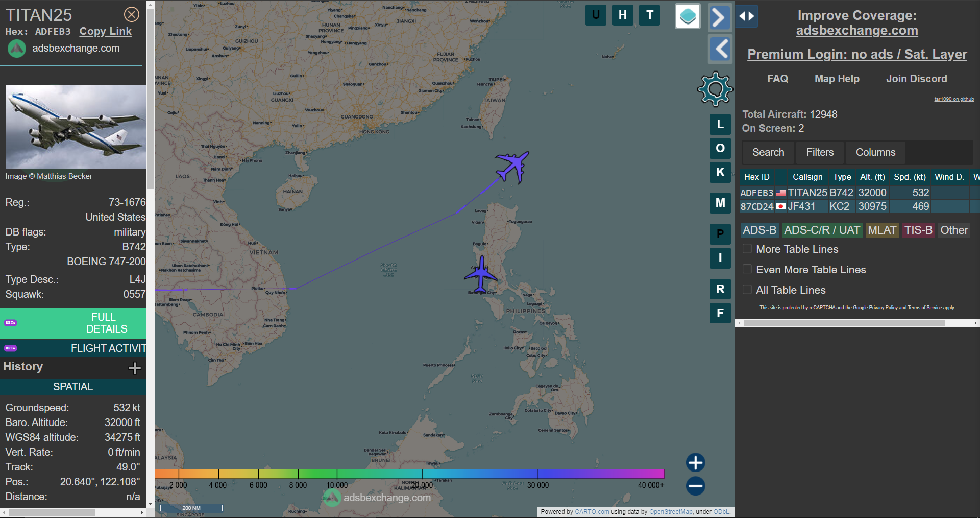Click the R map button
The height and width of the screenshot is (518, 980).
click(720, 289)
